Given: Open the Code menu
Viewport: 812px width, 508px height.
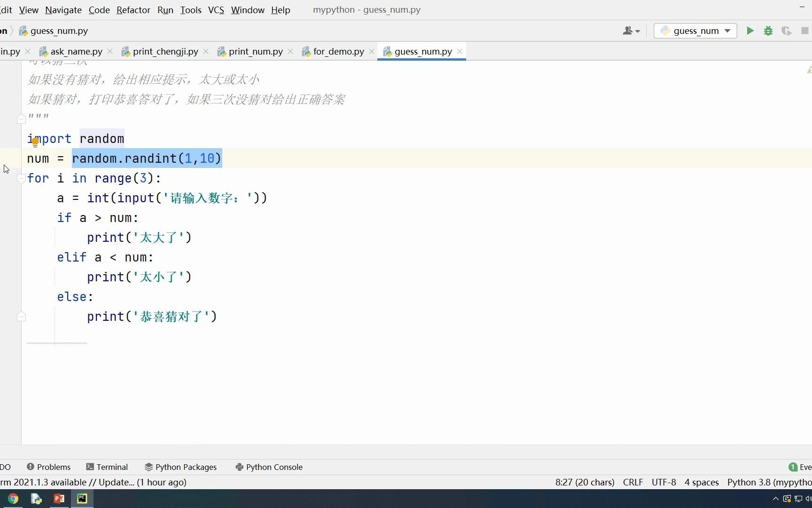Looking at the screenshot, I should (x=99, y=10).
